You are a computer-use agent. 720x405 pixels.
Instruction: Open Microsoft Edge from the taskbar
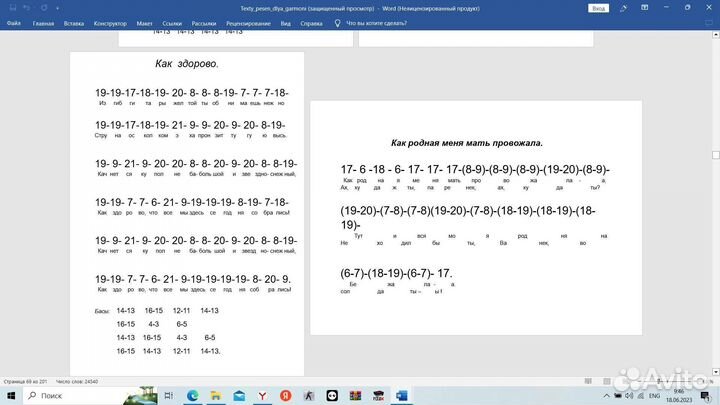[193, 396]
